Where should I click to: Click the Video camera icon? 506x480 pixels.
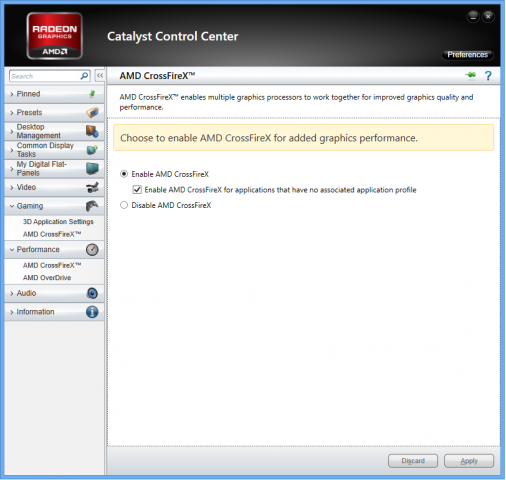click(x=92, y=187)
